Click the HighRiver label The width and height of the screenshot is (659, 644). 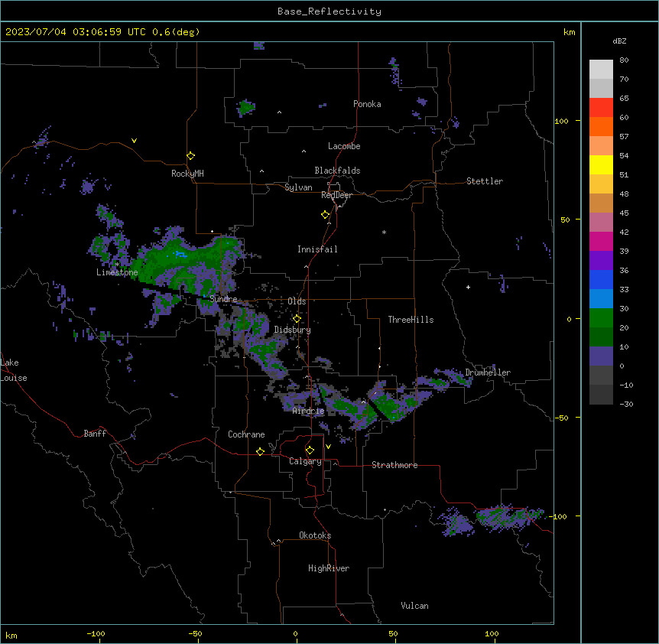[x=329, y=568]
